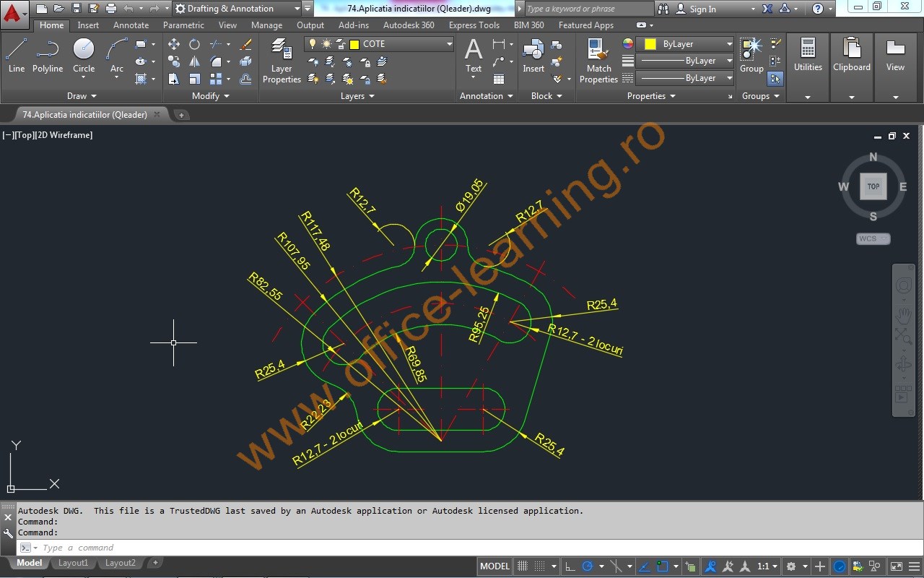Click the Plot (print) icon

click(x=111, y=9)
